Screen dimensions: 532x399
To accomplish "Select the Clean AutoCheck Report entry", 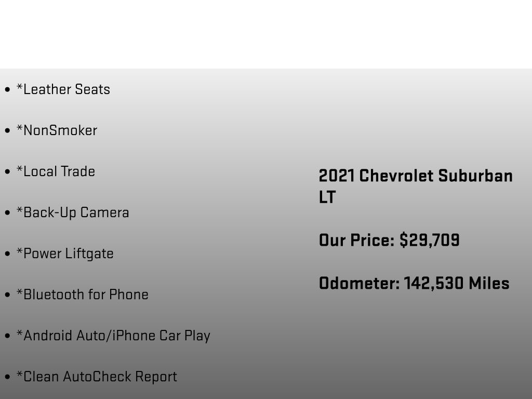I will [x=97, y=377].
